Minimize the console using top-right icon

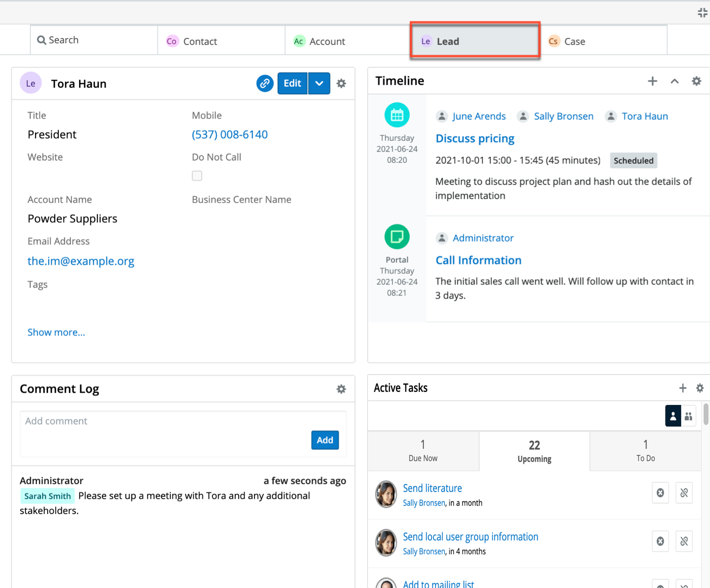(x=702, y=13)
